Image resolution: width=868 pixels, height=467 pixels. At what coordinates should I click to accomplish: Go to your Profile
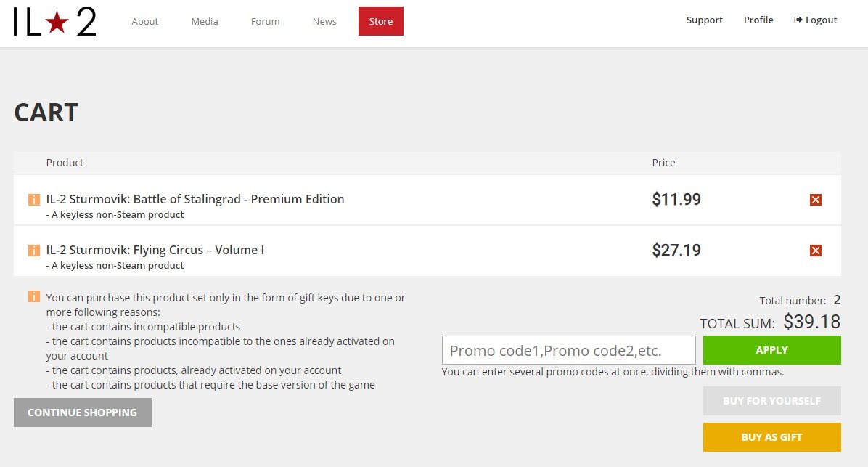(758, 20)
